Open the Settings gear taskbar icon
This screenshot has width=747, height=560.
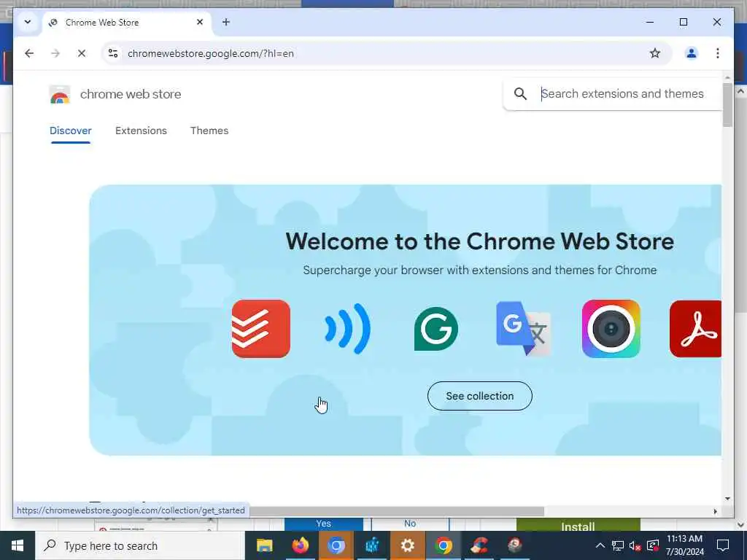[x=407, y=545]
